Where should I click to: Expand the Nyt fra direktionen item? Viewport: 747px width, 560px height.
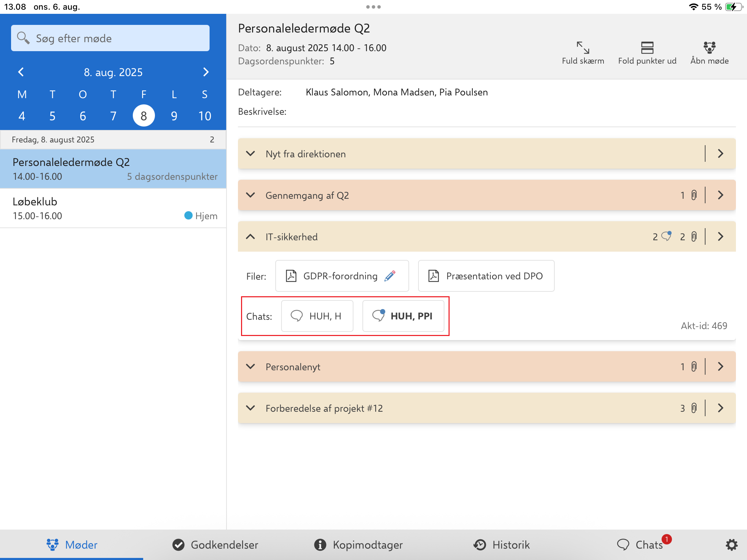pyautogui.click(x=250, y=154)
